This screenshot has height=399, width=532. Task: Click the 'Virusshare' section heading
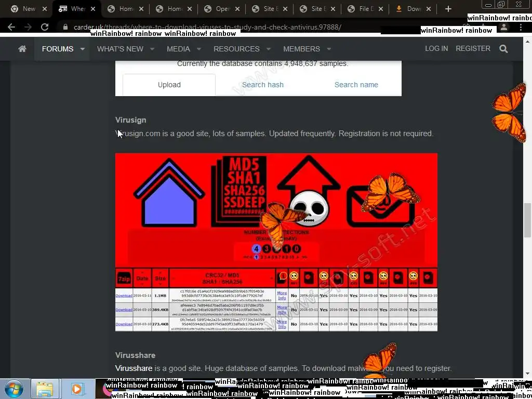pos(135,355)
